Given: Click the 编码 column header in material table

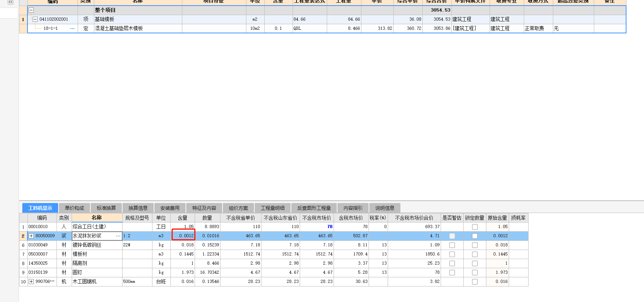Looking at the screenshot, I should pyautogui.click(x=42, y=218).
